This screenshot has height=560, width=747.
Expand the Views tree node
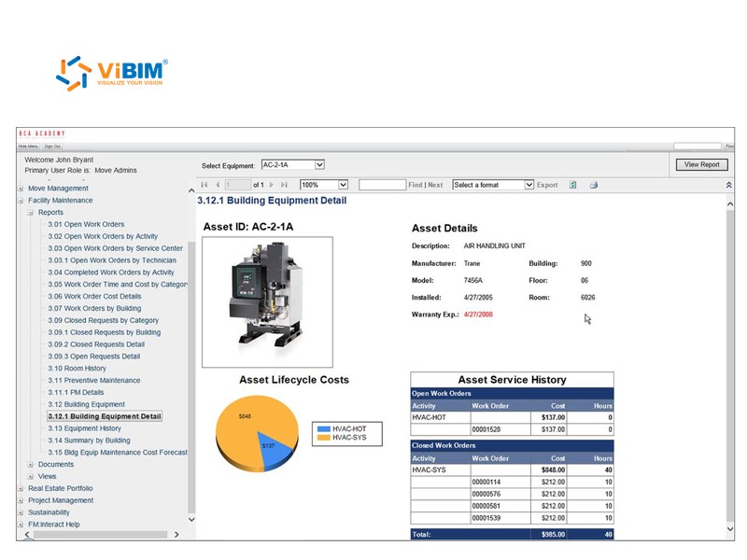click(x=30, y=476)
